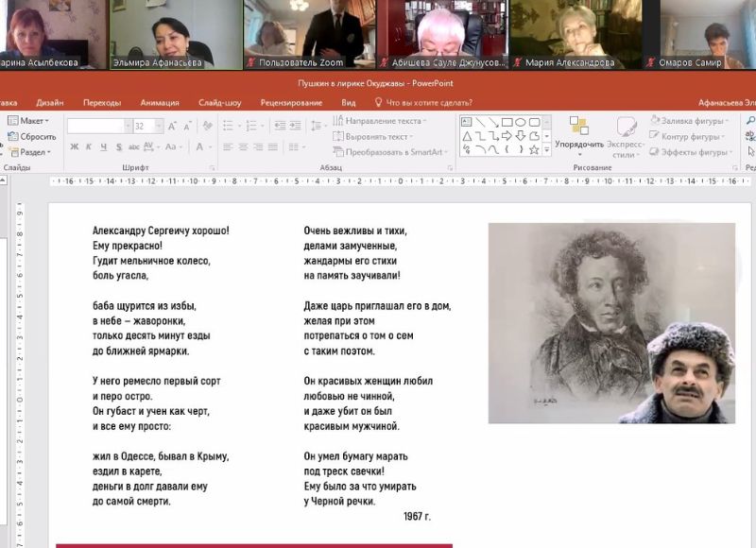Click the clear formatting icon
756x548 pixels.
point(203,126)
